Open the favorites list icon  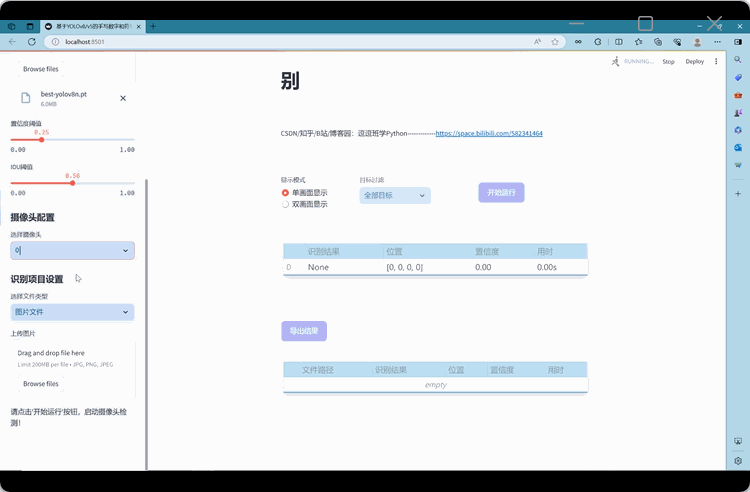click(x=639, y=42)
